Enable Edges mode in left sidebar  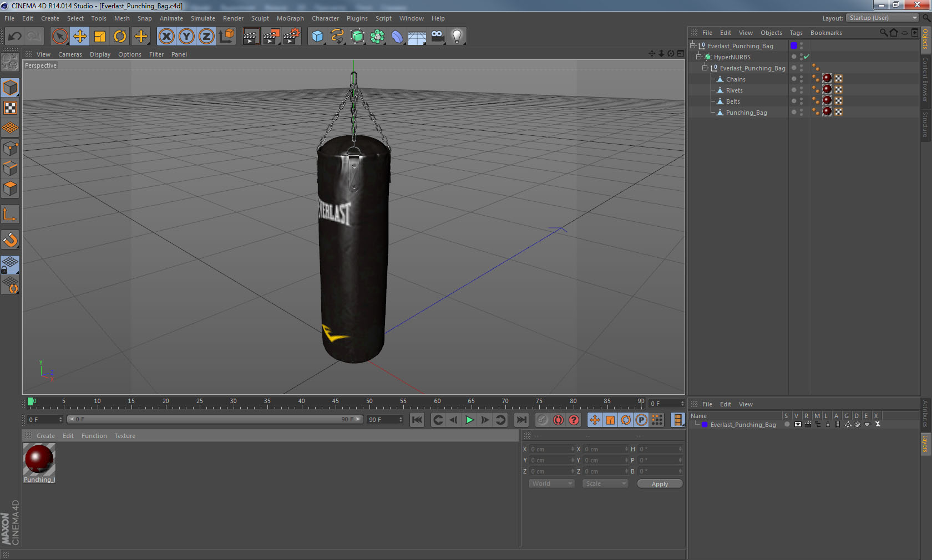pyautogui.click(x=10, y=169)
